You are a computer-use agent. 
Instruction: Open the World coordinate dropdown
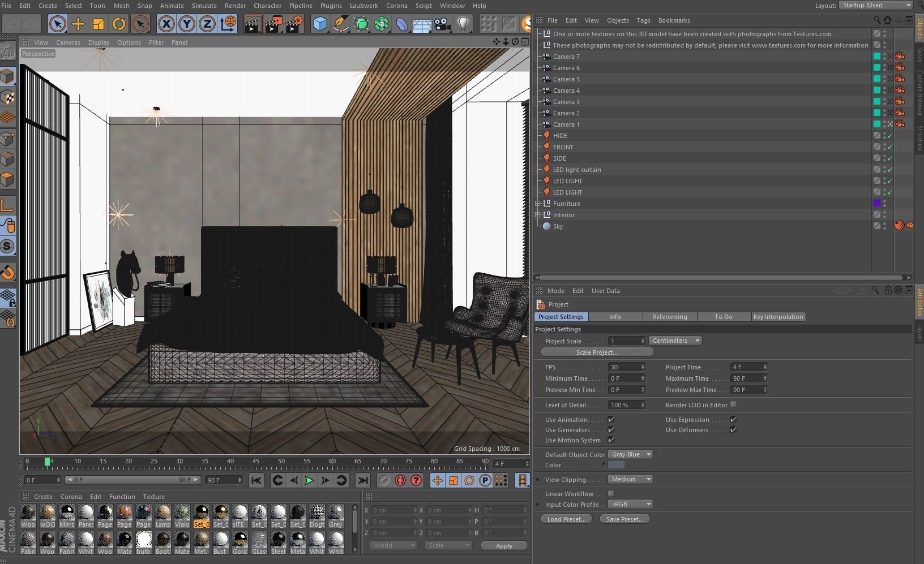click(393, 545)
